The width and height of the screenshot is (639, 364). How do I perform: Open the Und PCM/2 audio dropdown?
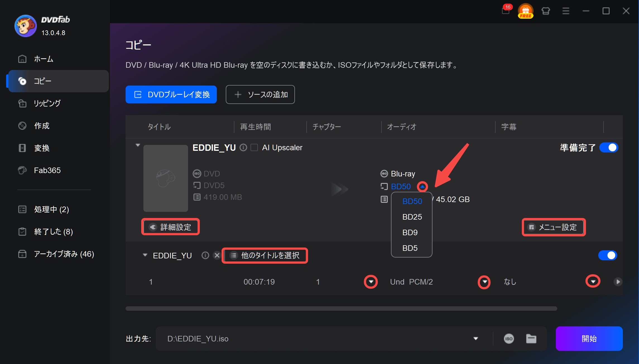pos(484,282)
